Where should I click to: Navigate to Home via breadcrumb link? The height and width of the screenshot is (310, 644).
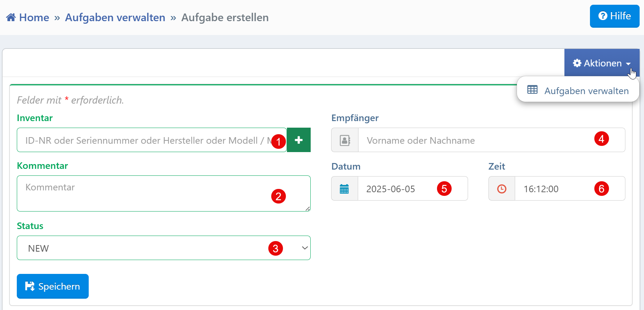point(34,18)
